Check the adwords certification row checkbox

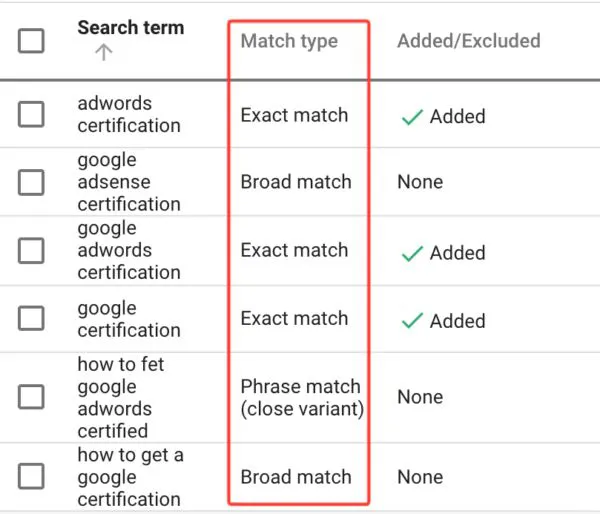(31, 114)
